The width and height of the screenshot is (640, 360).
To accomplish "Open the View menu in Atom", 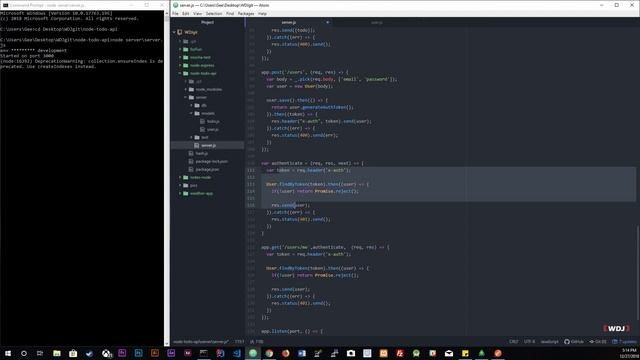I will click(x=198, y=13).
